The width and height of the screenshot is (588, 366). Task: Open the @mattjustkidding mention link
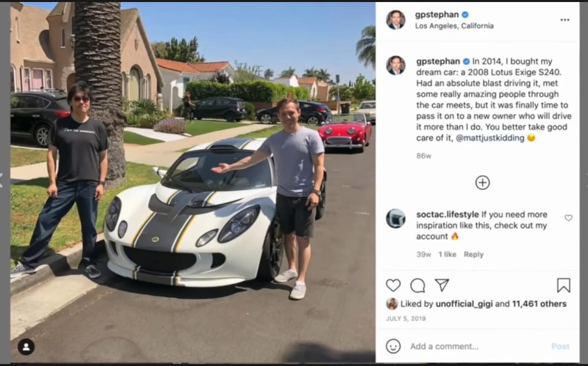[490, 138]
